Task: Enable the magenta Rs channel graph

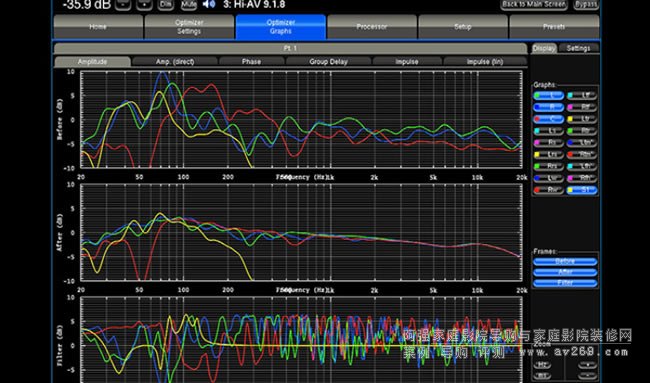Action: 548,143
